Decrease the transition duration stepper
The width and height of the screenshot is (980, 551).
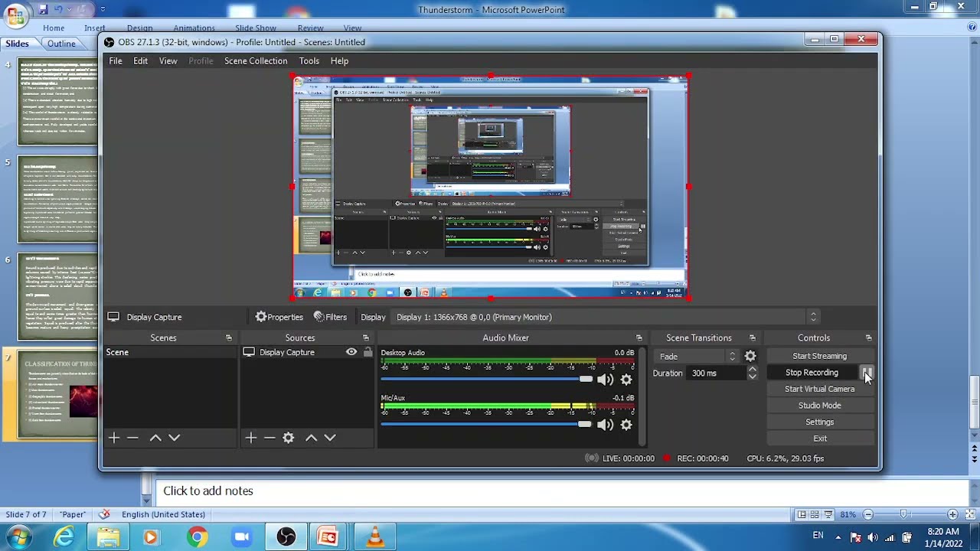(x=753, y=377)
